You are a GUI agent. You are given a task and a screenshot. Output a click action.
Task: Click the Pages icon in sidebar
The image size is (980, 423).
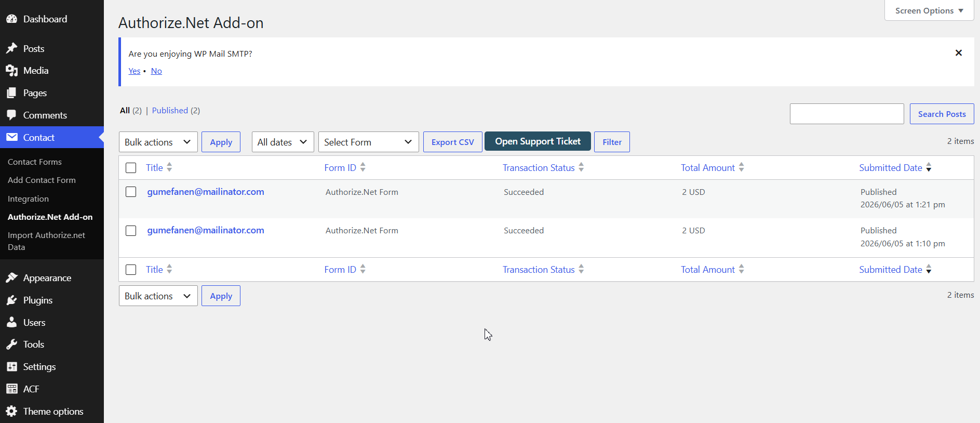(x=11, y=93)
